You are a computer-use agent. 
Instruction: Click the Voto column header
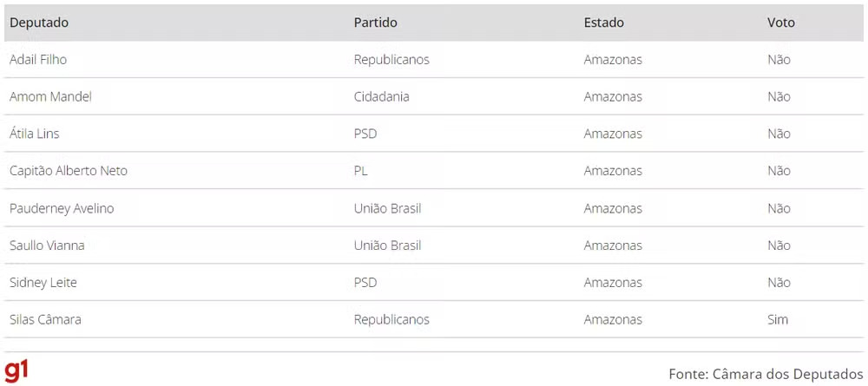780,23
